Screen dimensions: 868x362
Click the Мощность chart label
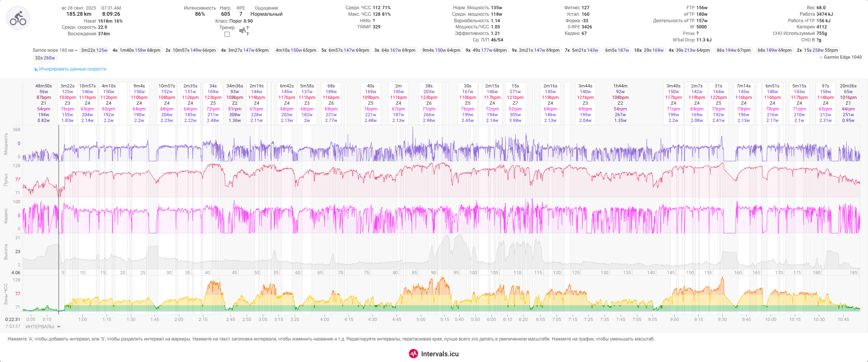[6, 143]
